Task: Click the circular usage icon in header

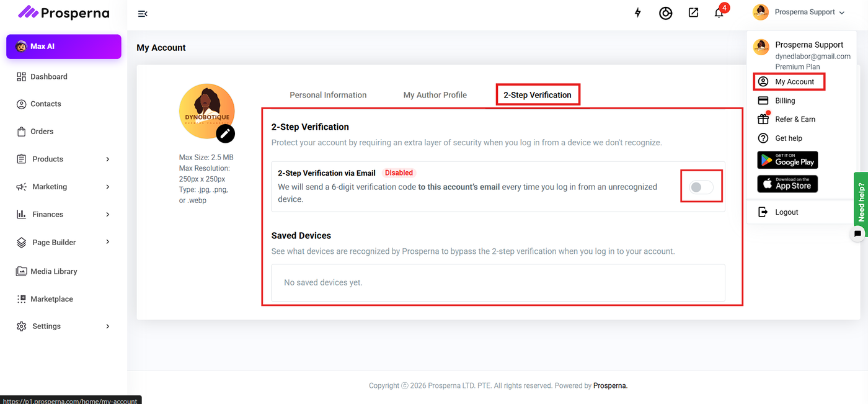Action: [665, 13]
